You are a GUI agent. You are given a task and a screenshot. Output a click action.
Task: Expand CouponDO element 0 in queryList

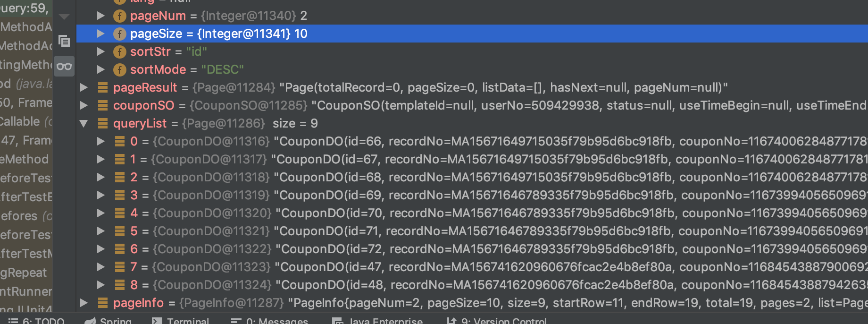pos(101,141)
